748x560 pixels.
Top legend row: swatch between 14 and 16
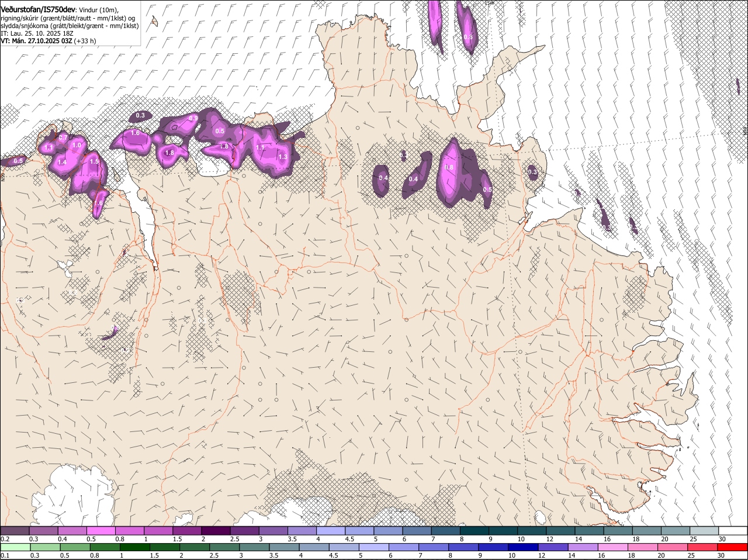(x=588, y=530)
